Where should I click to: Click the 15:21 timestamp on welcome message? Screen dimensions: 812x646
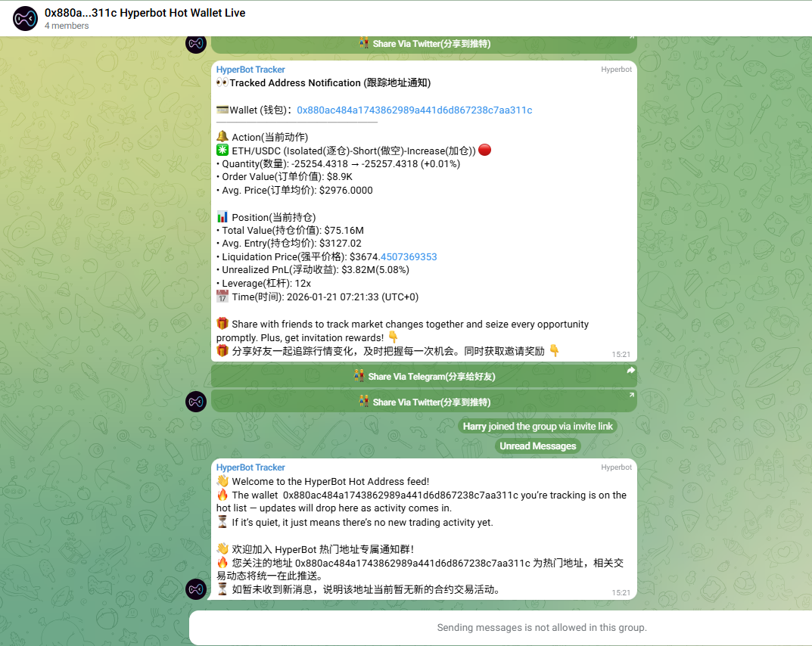pyautogui.click(x=621, y=592)
